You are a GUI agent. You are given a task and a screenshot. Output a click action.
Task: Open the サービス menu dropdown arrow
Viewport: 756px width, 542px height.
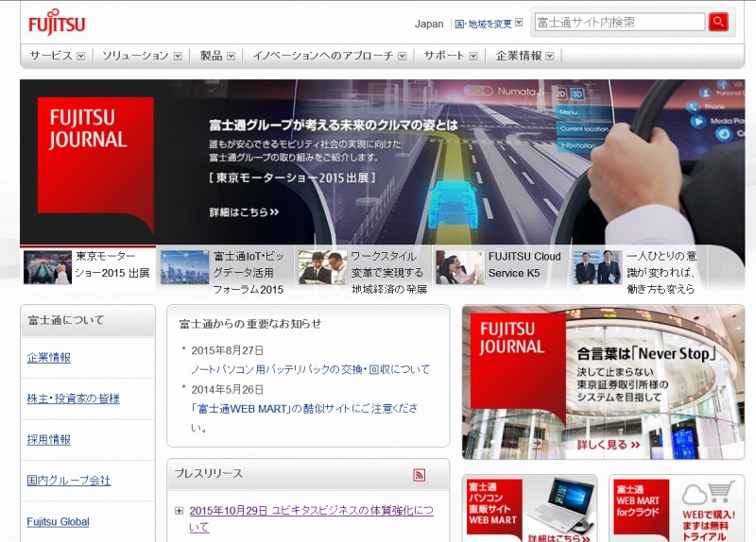coord(81,56)
